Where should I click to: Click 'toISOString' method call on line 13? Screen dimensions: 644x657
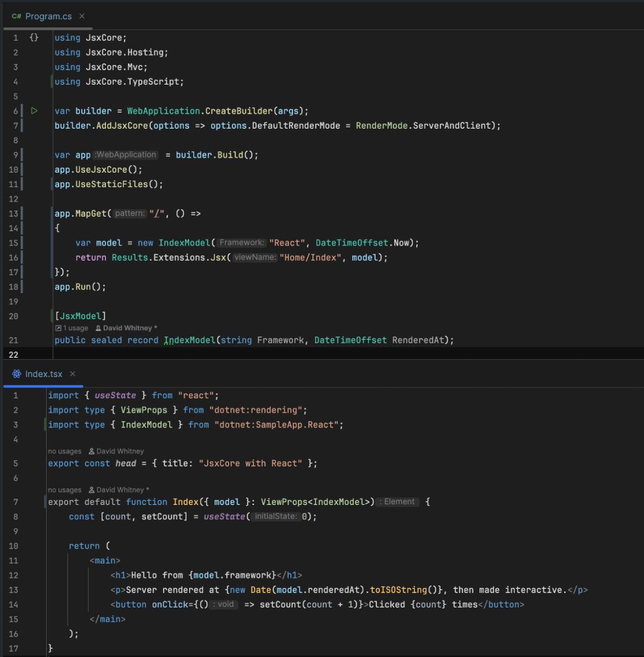click(398, 590)
